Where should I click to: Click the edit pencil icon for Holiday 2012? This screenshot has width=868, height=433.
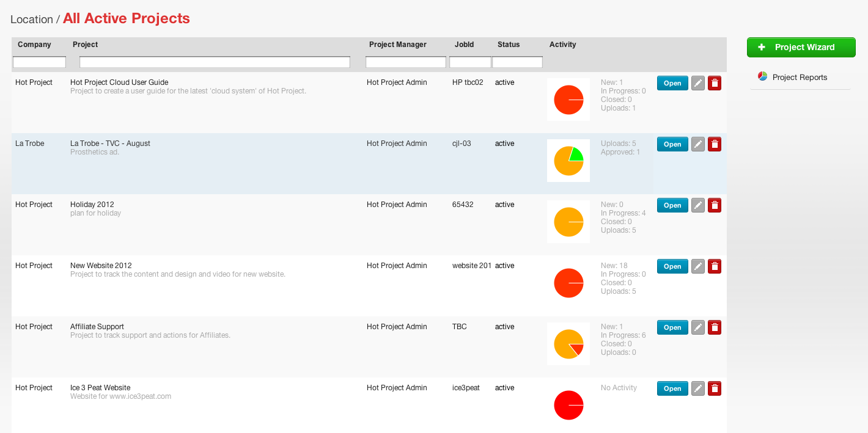tap(698, 205)
